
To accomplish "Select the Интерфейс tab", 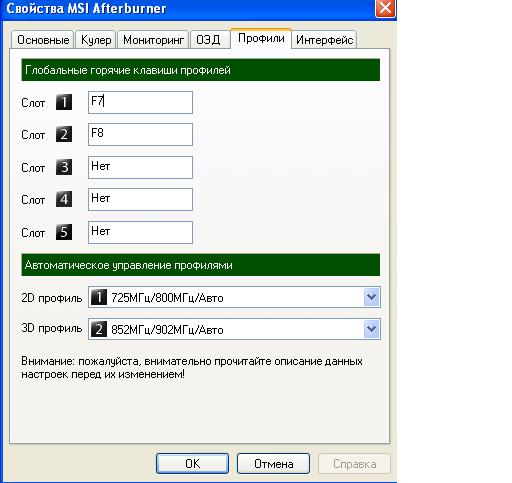I will coord(324,40).
